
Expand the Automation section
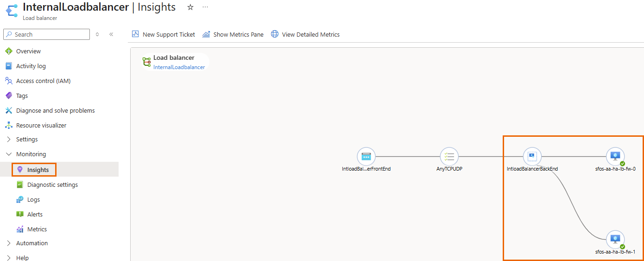[9, 243]
